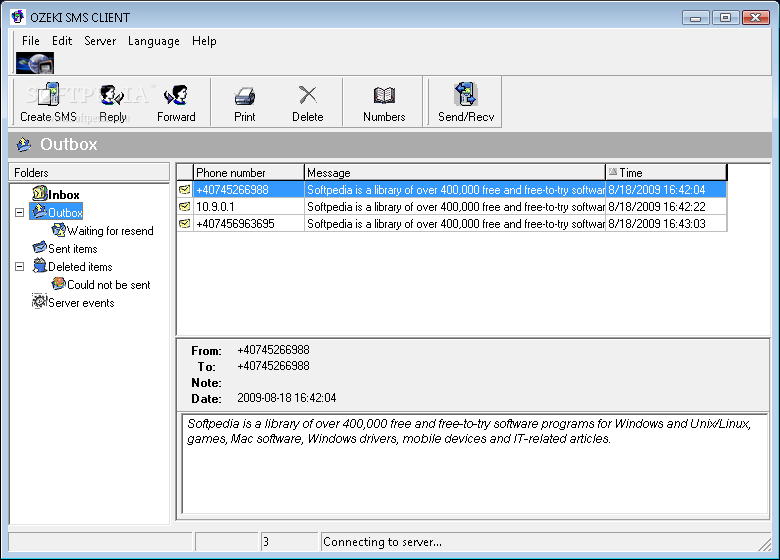The image size is (780, 560).
Task: Open the Numbers phone book icon
Action: tap(384, 94)
